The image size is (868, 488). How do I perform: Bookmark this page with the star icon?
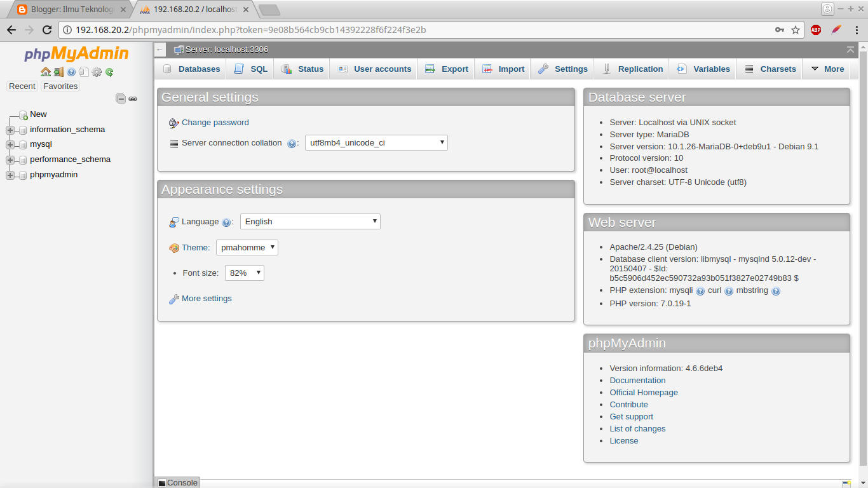click(x=796, y=30)
